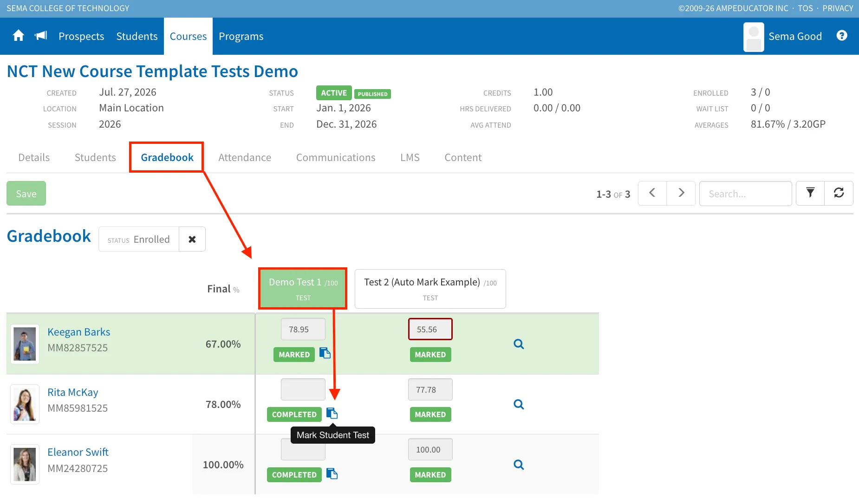Refresh the gradebook list
This screenshot has width=859, height=504.
coord(839,193)
